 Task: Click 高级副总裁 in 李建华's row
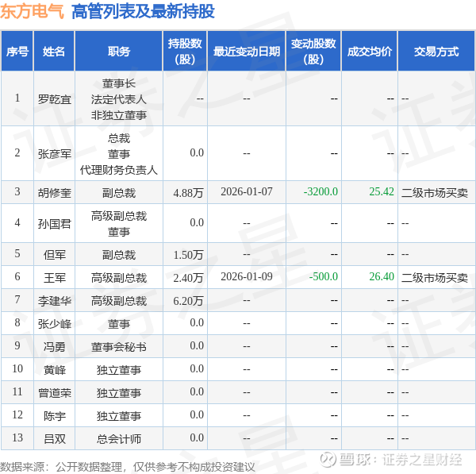(x=119, y=301)
